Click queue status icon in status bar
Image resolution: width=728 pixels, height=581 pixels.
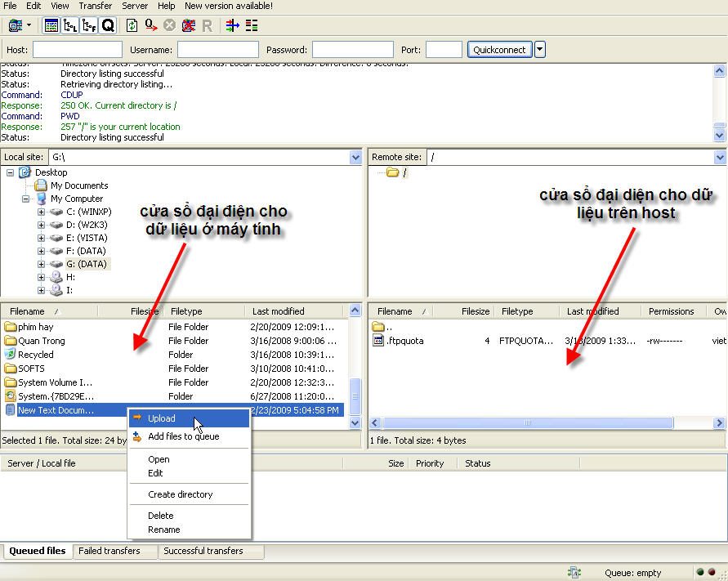coord(574,572)
